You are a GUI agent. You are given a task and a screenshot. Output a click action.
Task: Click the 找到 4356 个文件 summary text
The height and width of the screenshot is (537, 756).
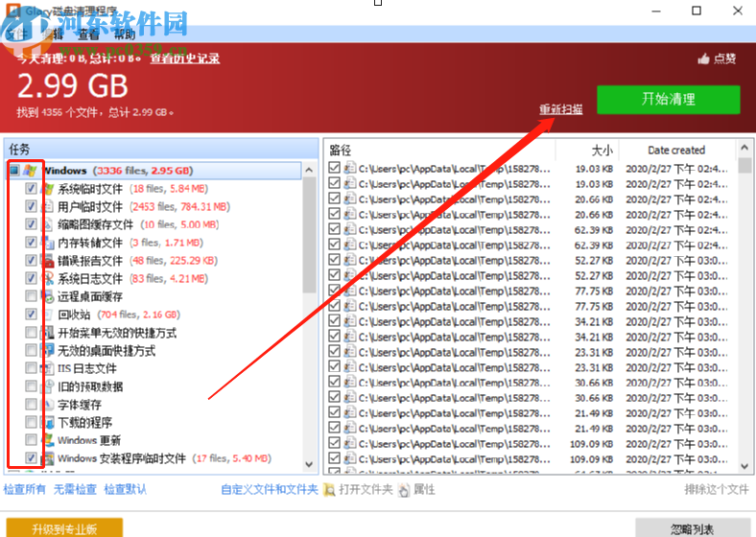click(95, 113)
